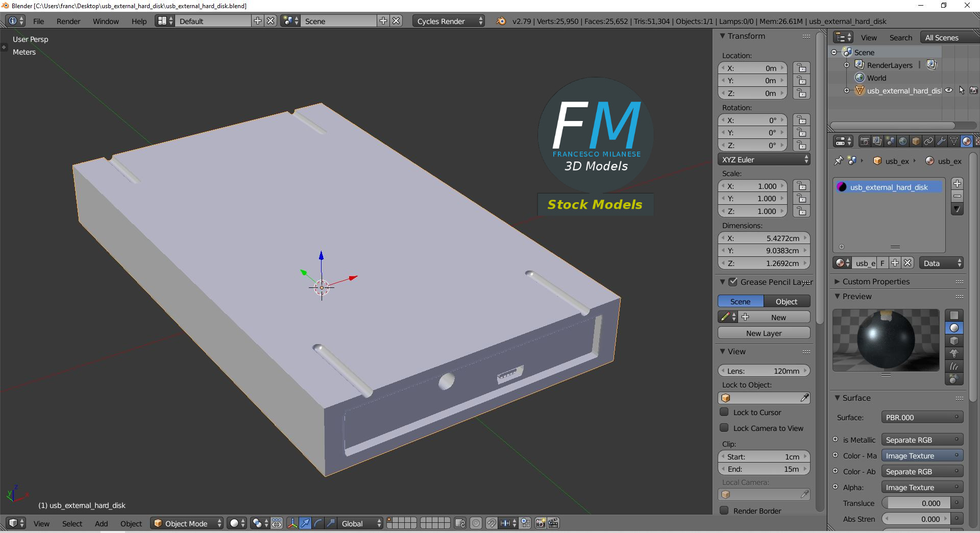Open the Material properties tab (sphere icon)
Screen dimensions: 980x533
967,141
